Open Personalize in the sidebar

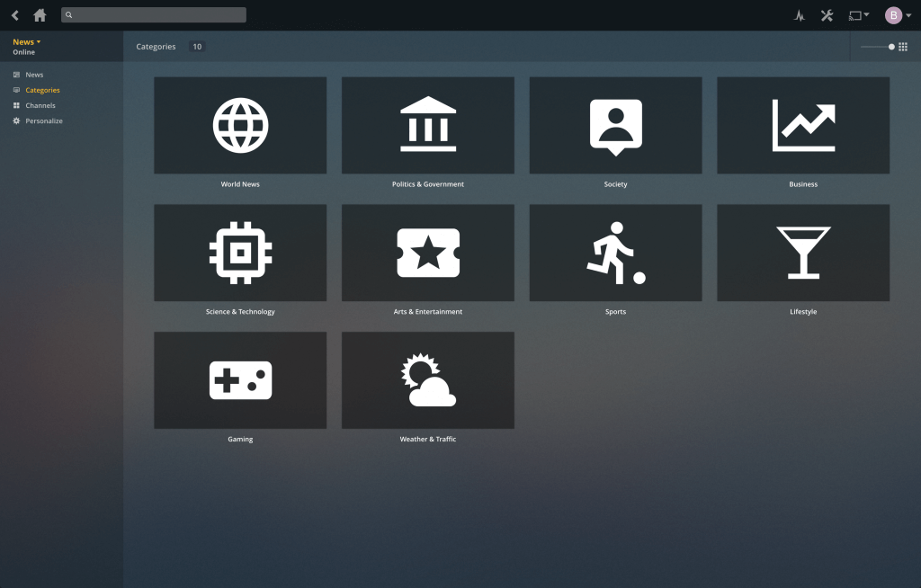(43, 120)
